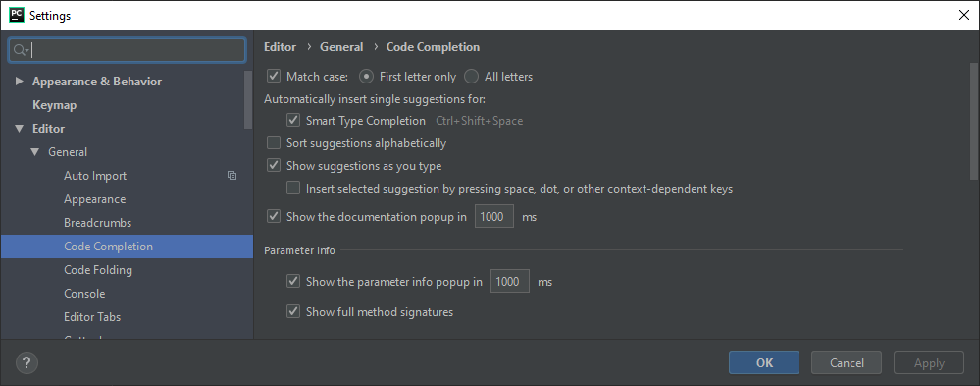Collapse the General tree arrow
The image size is (980, 386).
35,152
